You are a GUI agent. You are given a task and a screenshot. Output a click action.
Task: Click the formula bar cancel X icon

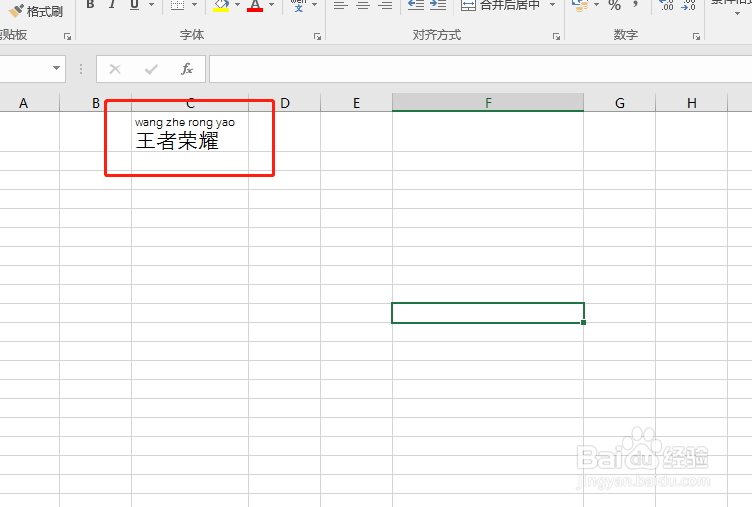pyautogui.click(x=115, y=69)
